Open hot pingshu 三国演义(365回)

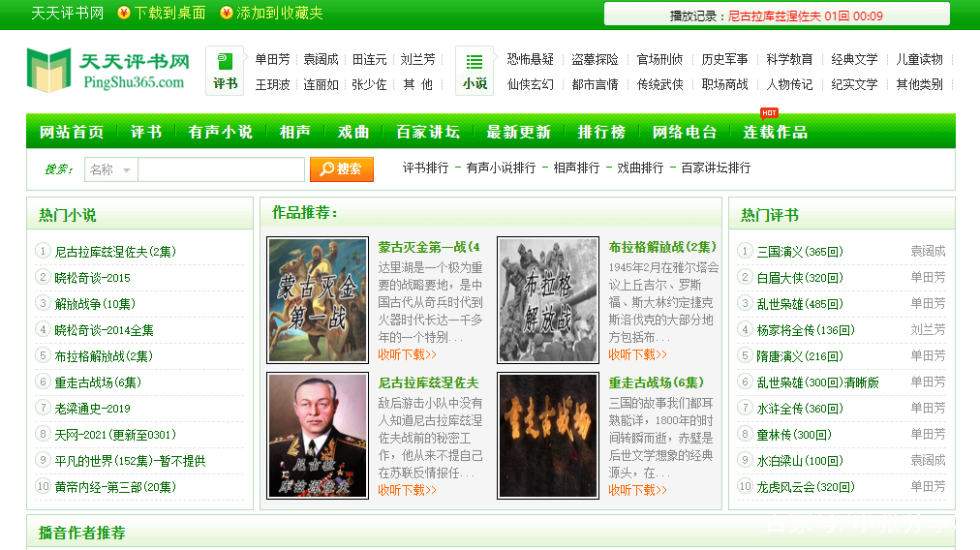800,251
